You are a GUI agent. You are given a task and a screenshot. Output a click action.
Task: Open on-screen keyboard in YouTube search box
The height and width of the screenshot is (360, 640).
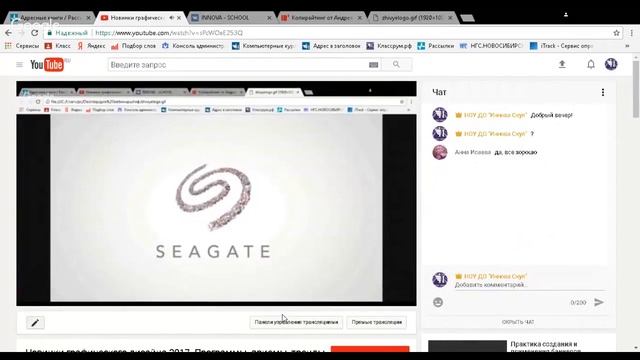coord(373,64)
